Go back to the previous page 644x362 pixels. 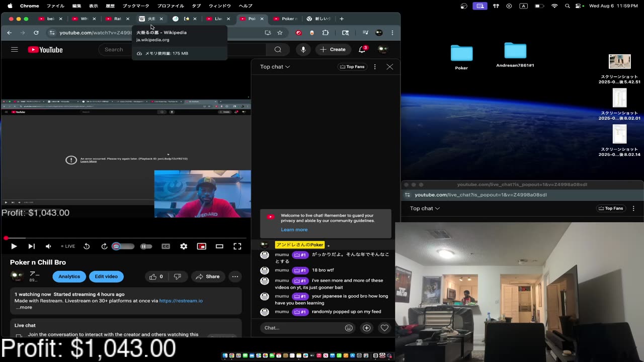[x=9, y=33]
